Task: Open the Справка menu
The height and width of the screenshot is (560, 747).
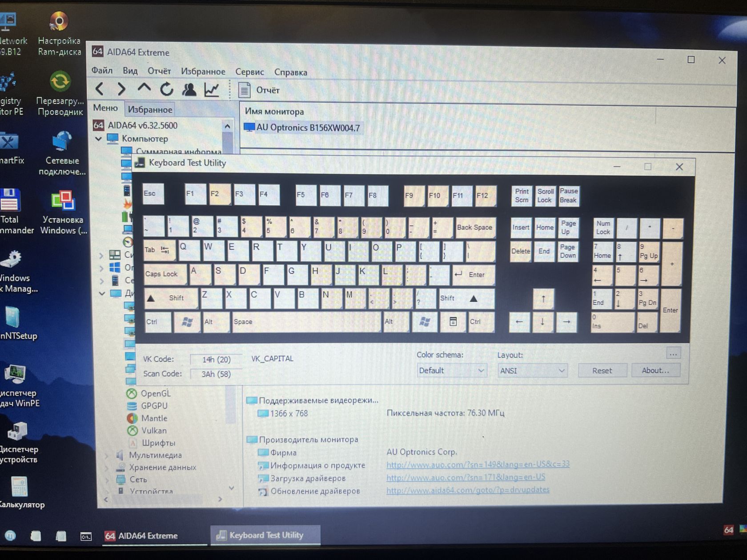Action: tap(290, 72)
